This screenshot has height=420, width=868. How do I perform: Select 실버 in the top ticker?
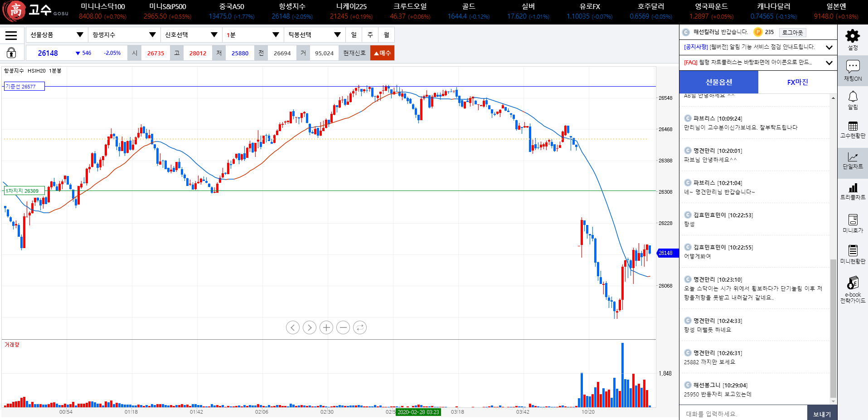click(528, 11)
